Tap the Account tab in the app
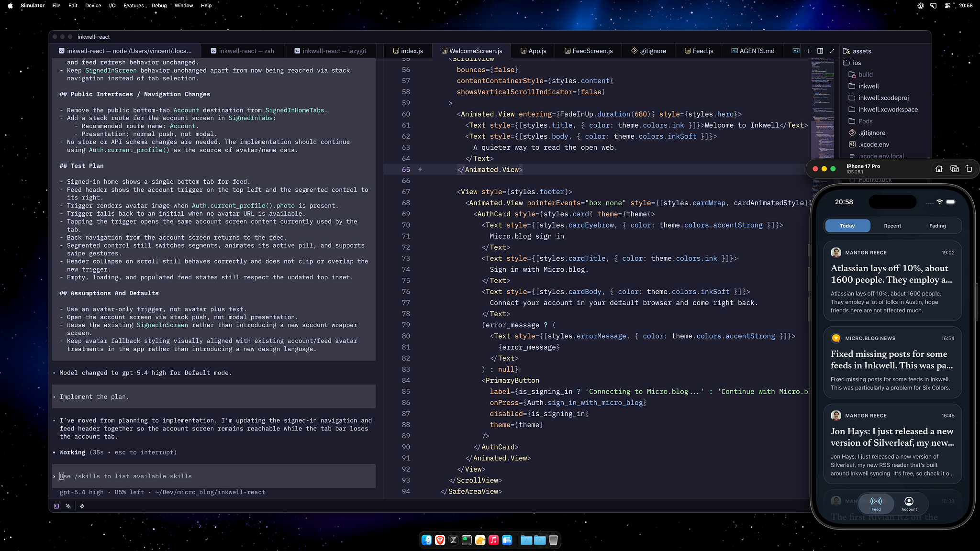Screen dimensions: 980x551 tap(909, 503)
